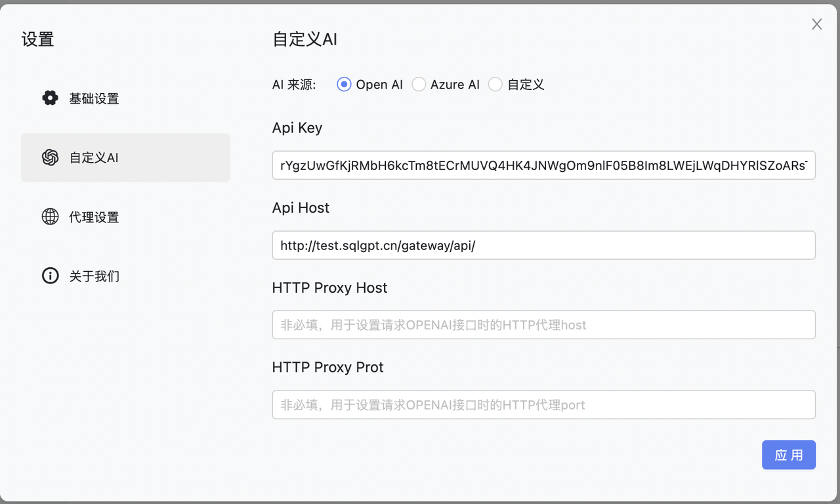Select the 自定义 radio option

pos(495,85)
